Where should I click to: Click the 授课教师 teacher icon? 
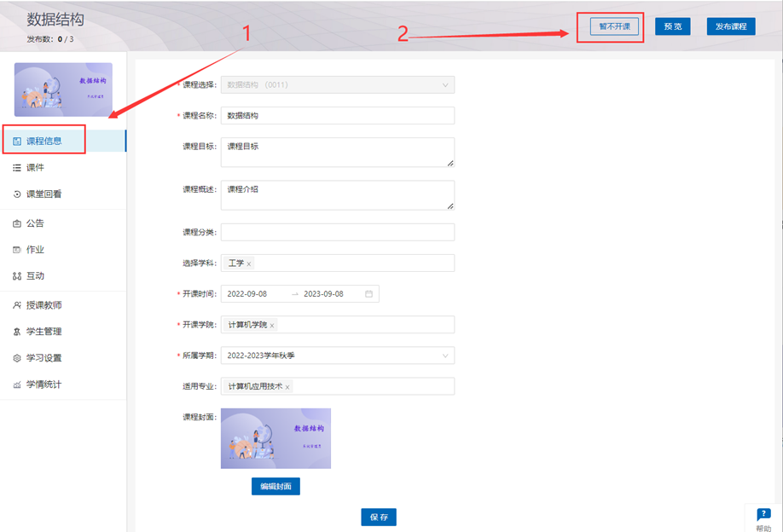point(17,305)
